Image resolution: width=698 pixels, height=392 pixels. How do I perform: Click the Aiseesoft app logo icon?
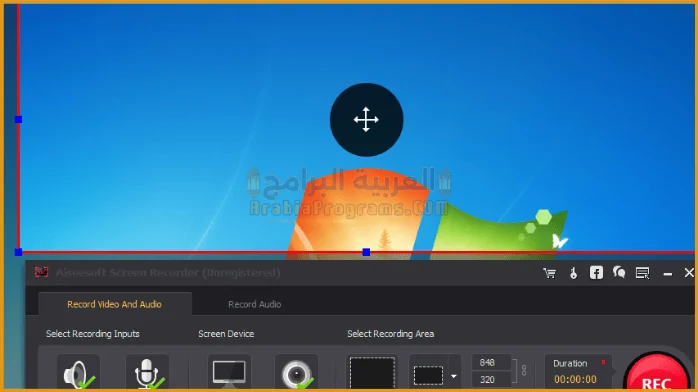coord(41,272)
